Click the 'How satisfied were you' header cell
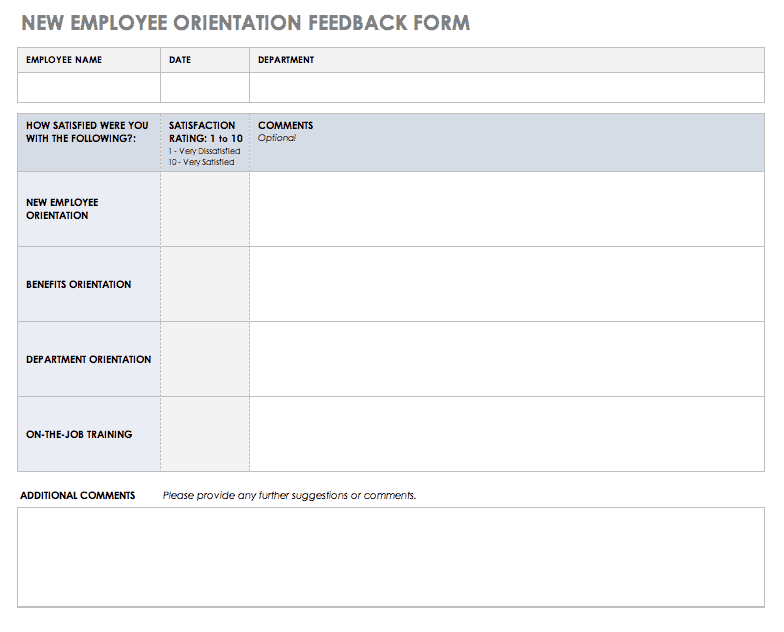Image resolution: width=784 pixels, height=632 pixels. point(87,132)
